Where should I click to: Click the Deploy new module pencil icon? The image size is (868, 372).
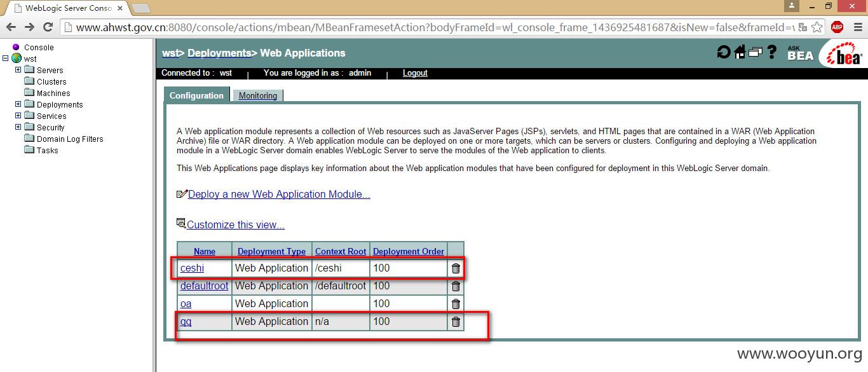[x=182, y=194]
